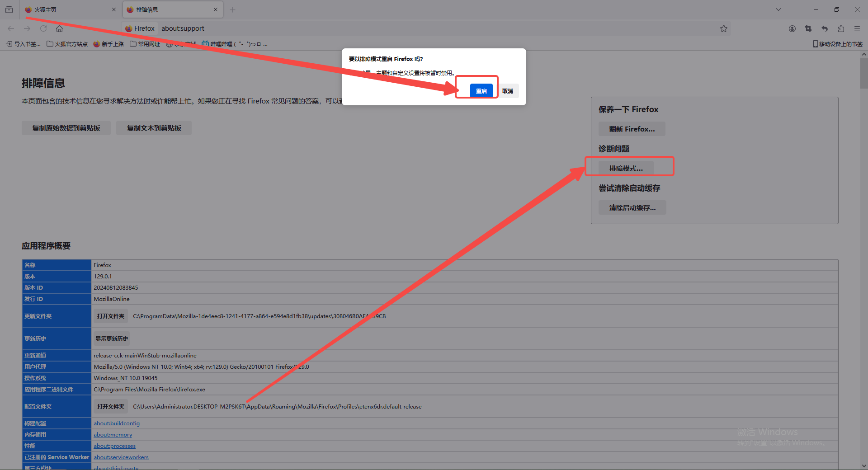Open the about:serviceworkers link
The image size is (868, 470).
pos(121,457)
